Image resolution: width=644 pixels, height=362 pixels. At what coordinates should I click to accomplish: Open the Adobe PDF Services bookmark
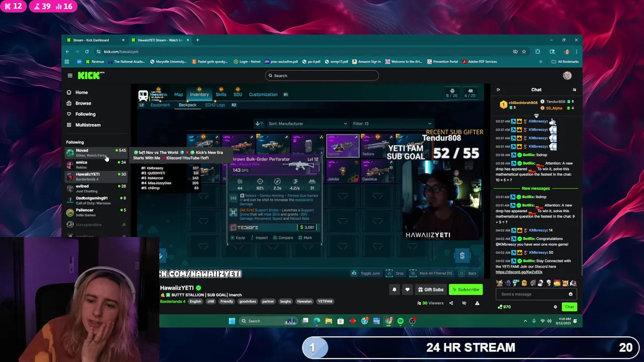(479, 62)
